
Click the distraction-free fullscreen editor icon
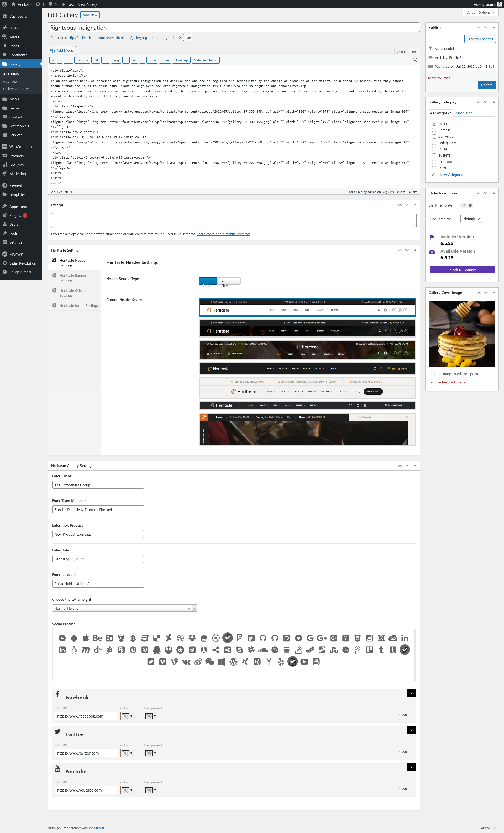pyautogui.click(x=414, y=60)
